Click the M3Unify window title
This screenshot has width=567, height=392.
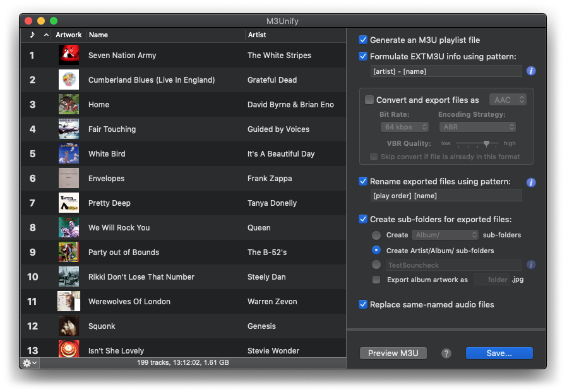pyautogui.click(x=282, y=21)
